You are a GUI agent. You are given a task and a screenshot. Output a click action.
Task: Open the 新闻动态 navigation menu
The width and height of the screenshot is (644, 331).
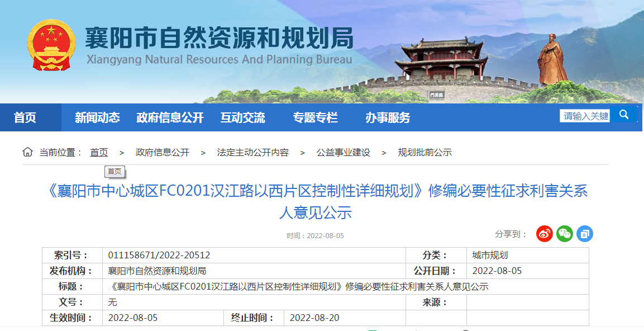97,117
